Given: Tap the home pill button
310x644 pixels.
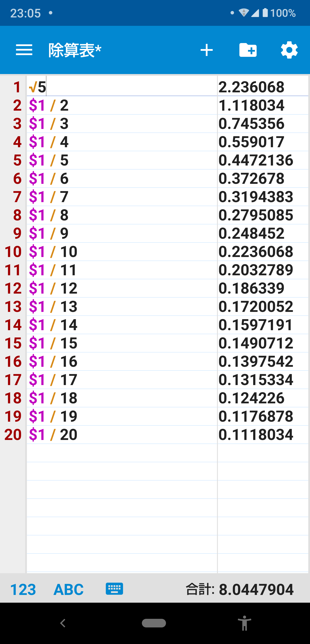Looking at the screenshot, I should (x=154, y=623).
